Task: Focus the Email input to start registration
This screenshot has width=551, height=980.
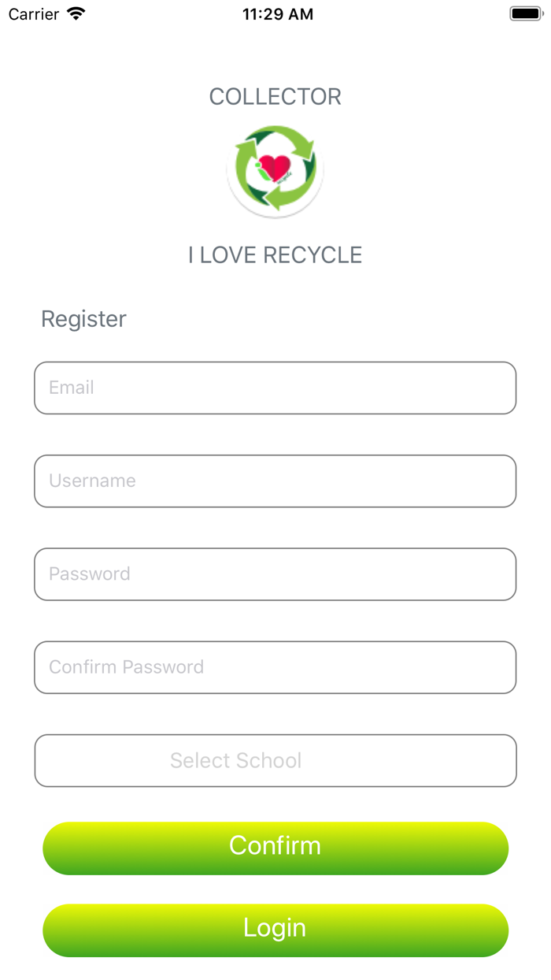Action: pyautogui.click(x=275, y=388)
